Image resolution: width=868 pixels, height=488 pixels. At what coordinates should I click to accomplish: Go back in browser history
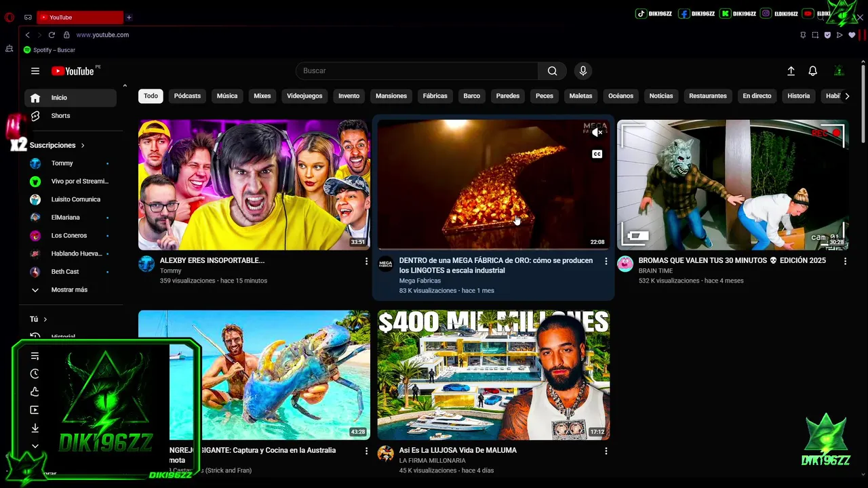(x=27, y=35)
